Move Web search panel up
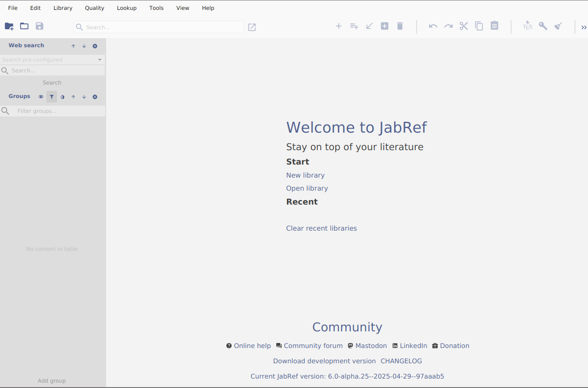The width and height of the screenshot is (588, 388). tap(73, 46)
